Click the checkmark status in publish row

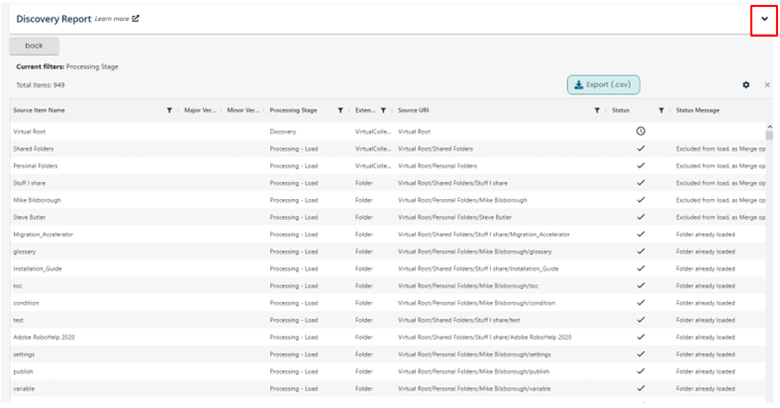click(x=641, y=371)
